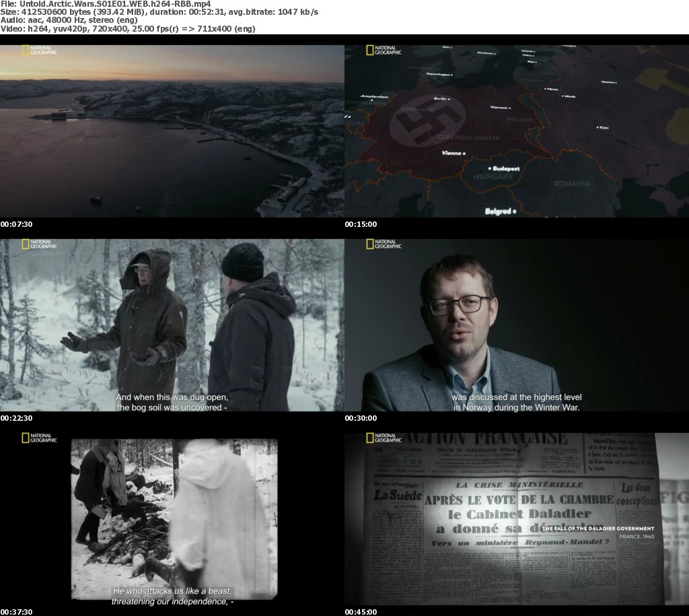Click the National Geographic logo on the archival footage thumbnail
Image resolution: width=689 pixels, height=616 pixels.
point(39,438)
